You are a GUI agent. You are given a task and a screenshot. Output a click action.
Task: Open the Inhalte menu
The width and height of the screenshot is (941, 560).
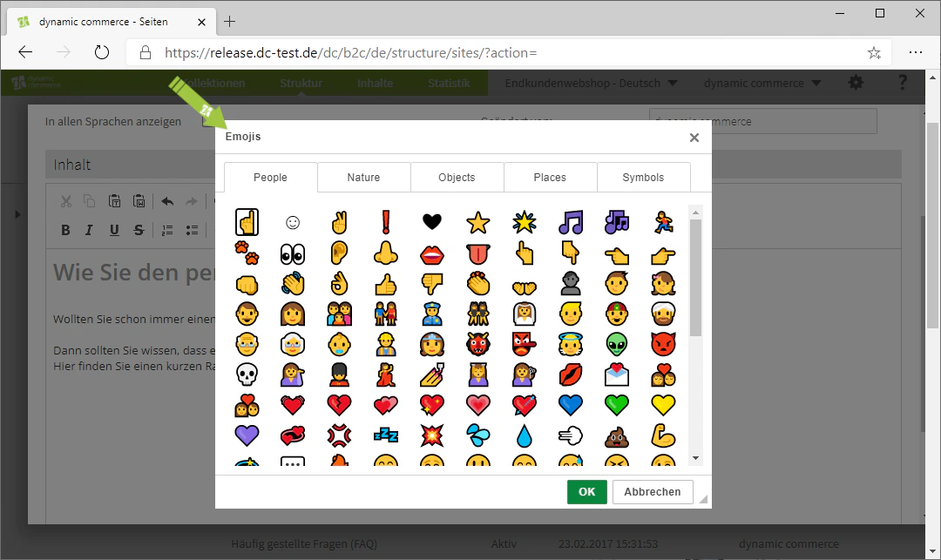[x=375, y=84]
